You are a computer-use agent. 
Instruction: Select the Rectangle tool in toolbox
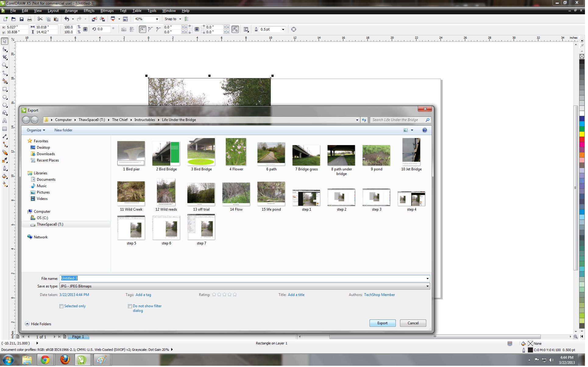(x=5, y=90)
